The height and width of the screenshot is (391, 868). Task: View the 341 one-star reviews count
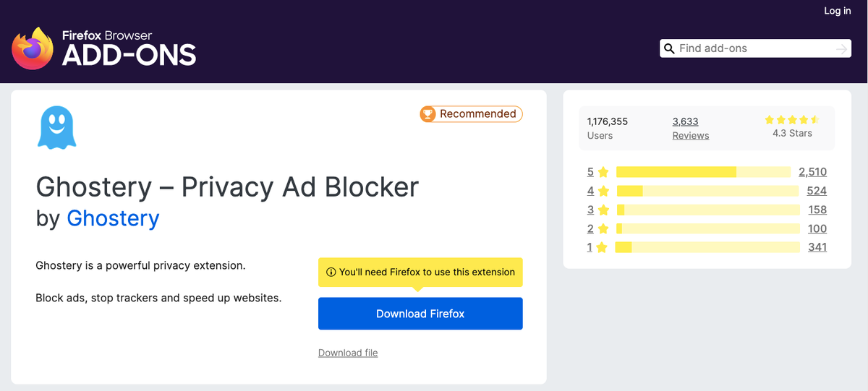pos(817,247)
